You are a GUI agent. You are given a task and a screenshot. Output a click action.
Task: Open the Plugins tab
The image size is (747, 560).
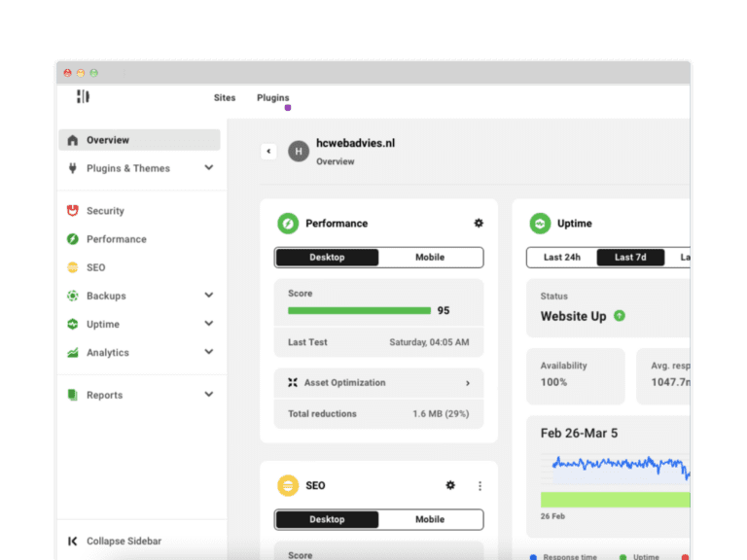point(273,97)
